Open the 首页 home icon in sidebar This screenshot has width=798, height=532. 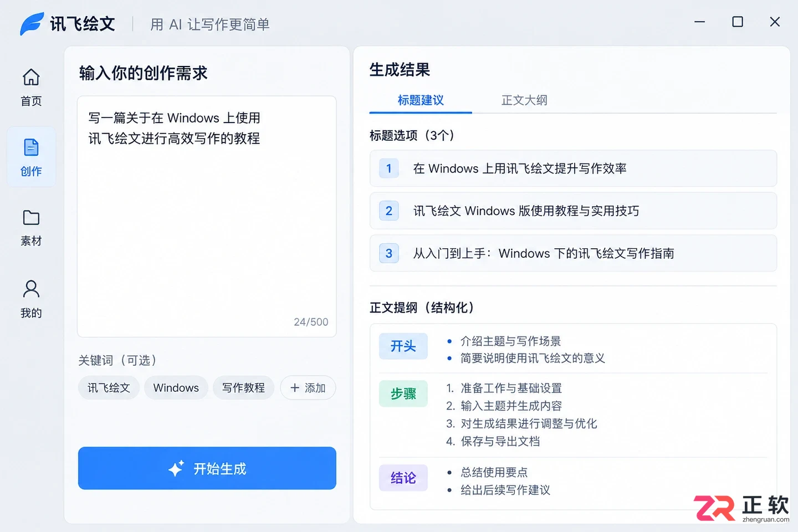(31, 77)
